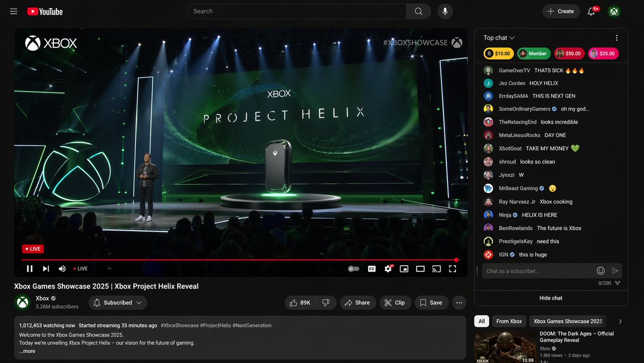Image resolution: width=644 pixels, height=363 pixels.
Task: Clip the video
Action: coord(395,303)
